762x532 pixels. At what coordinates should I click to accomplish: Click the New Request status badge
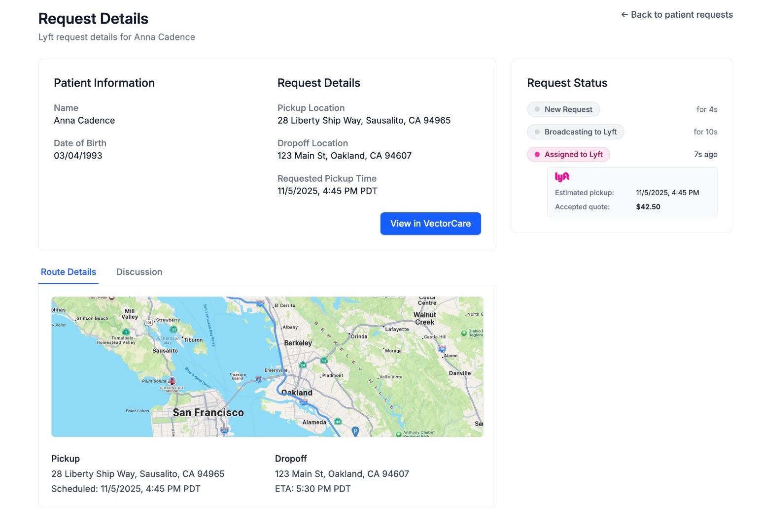click(563, 109)
